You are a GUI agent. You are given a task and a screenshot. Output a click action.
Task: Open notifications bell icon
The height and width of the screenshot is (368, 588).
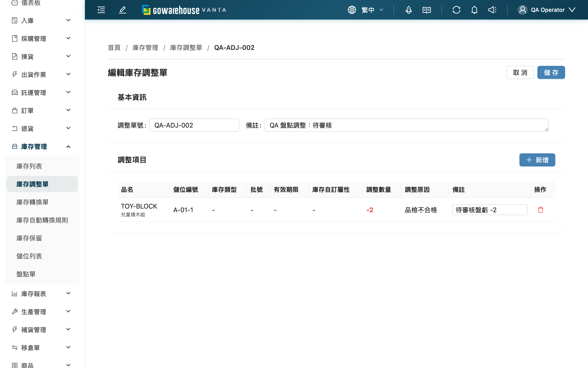tap(474, 10)
